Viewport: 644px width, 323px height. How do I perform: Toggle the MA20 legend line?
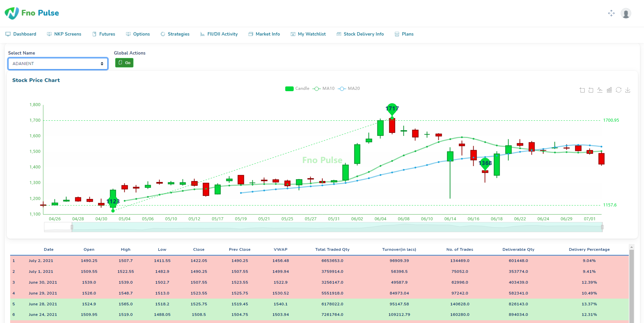click(x=349, y=88)
